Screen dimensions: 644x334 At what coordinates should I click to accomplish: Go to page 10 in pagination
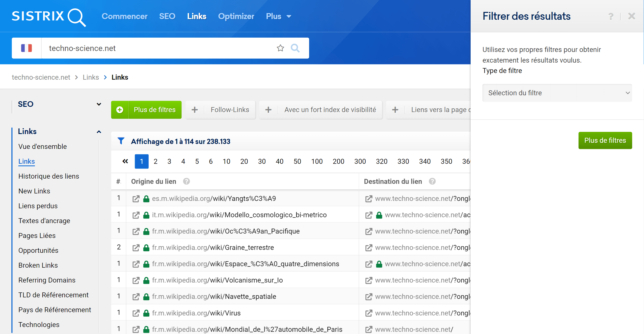tap(226, 161)
